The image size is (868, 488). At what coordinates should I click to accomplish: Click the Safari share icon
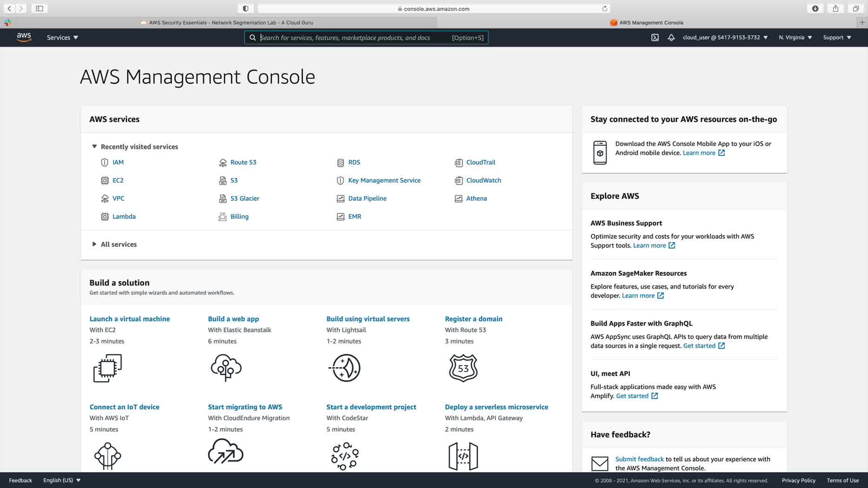(x=836, y=8)
